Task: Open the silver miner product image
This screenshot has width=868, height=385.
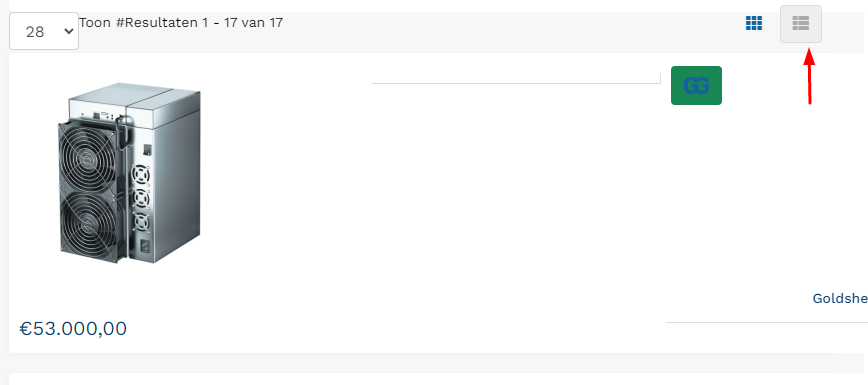Action: (x=130, y=173)
